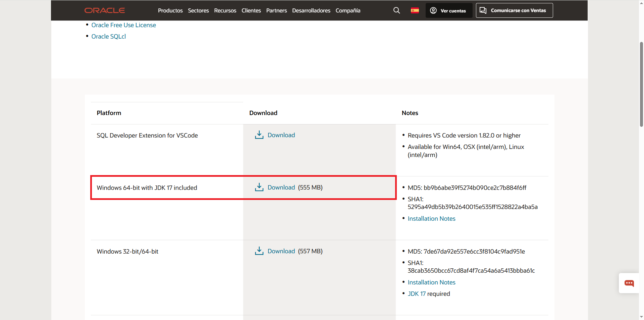This screenshot has width=644, height=320.
Task: Open the chat icon next to Comunicarse con Ventas
Action: click(483, 10)
